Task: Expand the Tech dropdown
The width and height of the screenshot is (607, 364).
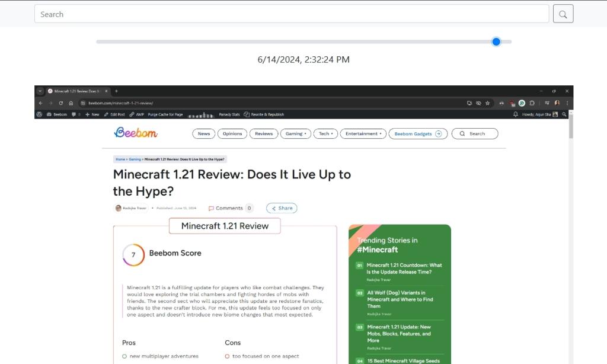Action: (325, 134)
